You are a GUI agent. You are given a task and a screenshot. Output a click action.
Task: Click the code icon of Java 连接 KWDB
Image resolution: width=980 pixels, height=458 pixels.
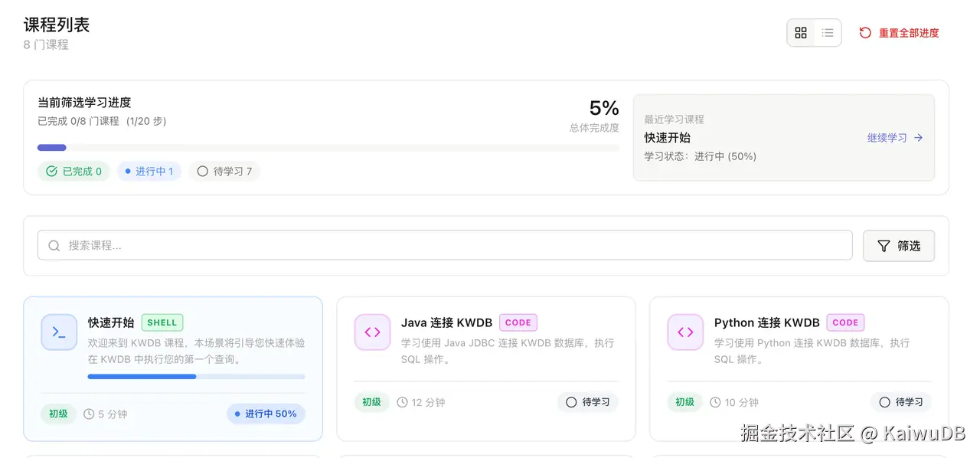[372, 332]
